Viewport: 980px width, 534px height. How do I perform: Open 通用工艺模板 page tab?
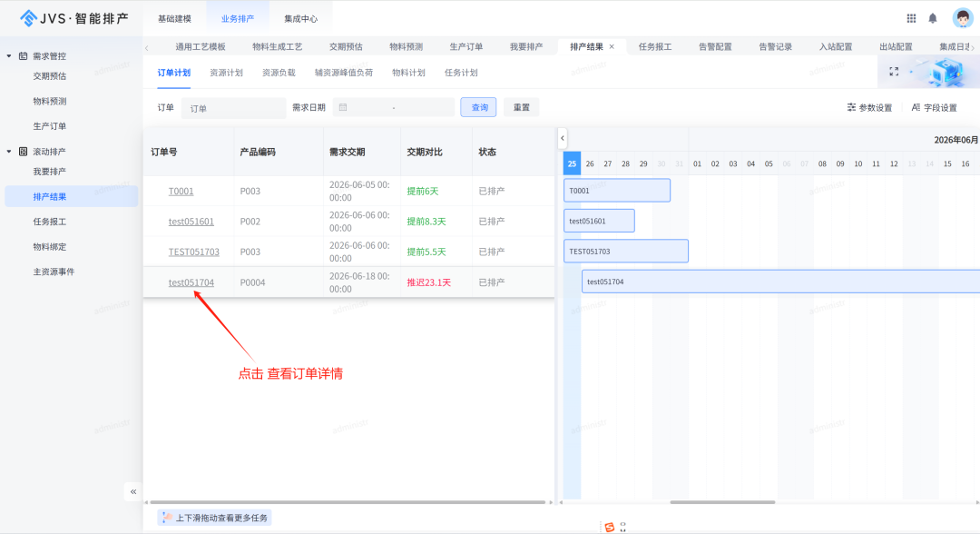point(200,47)
